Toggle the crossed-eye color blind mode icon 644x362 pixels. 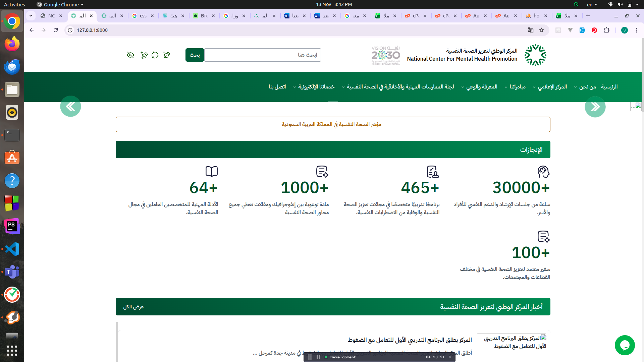[130, 55]
